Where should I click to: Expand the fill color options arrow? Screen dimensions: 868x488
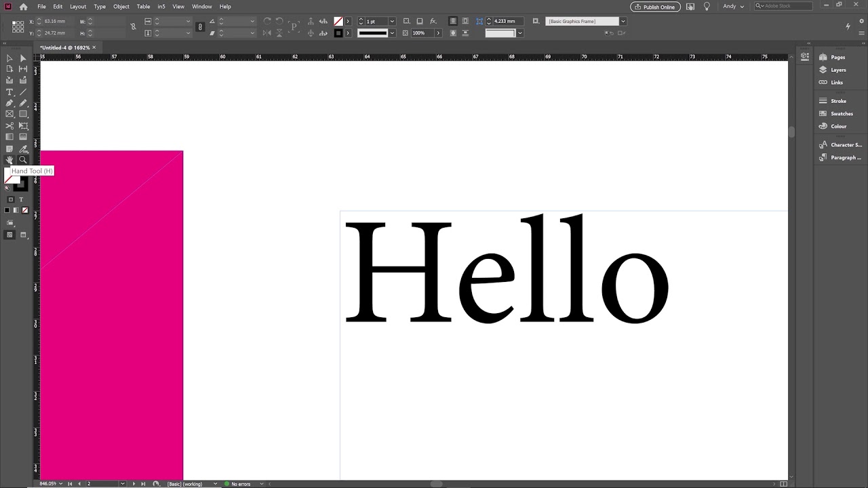[x=348, y=22]
